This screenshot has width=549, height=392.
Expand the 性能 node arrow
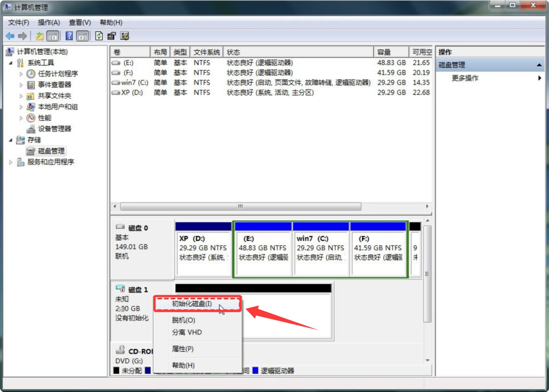(21, 118)
